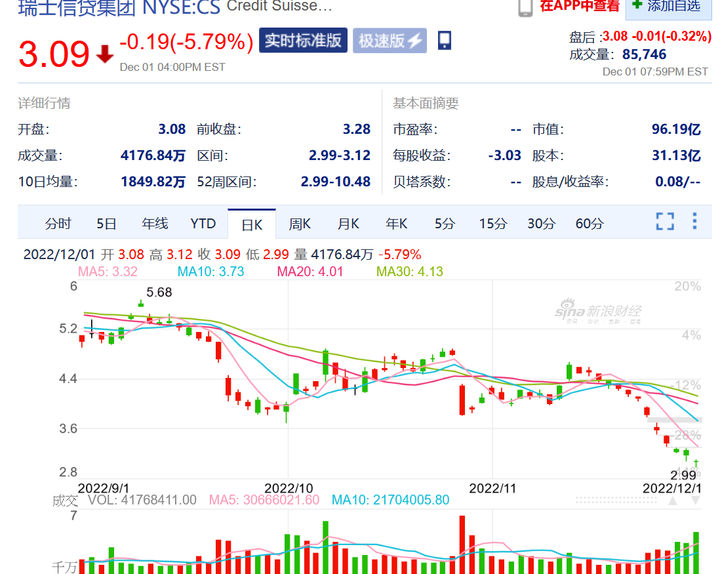
Task: Click the 每股收益 -3.03 value
Action: tap(505, 155)
